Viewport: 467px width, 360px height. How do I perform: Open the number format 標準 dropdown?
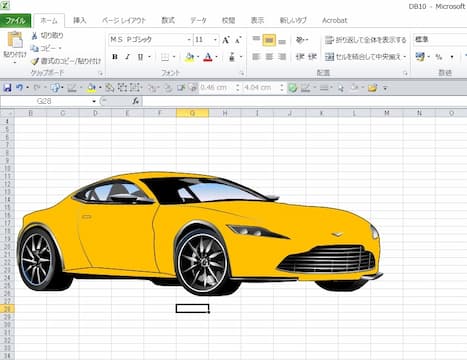(x=439, y=39)
